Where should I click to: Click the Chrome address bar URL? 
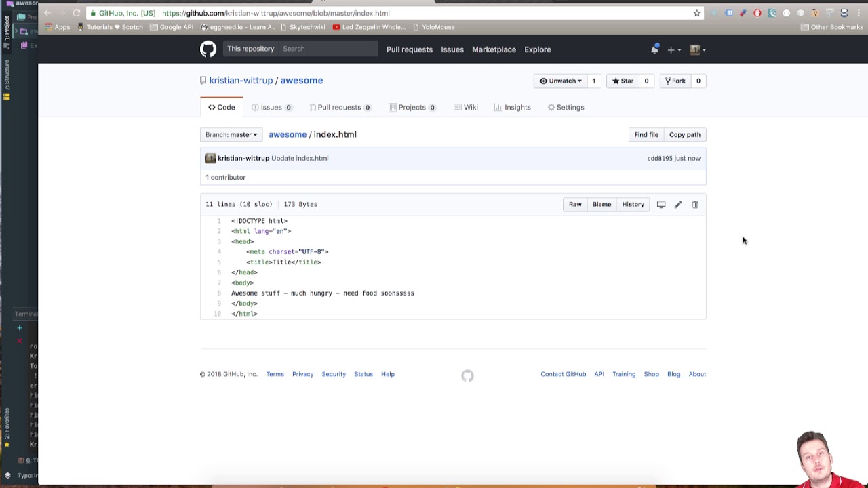tap(276, 13)
